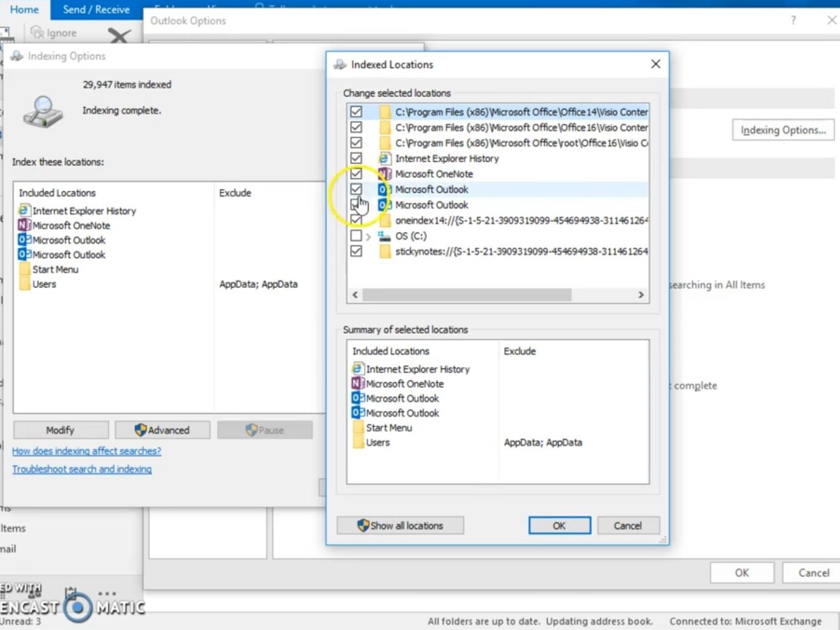840x630 pixels.
Task: Click the folder icon beside oneindex14 entry
Action: point(385,220)
